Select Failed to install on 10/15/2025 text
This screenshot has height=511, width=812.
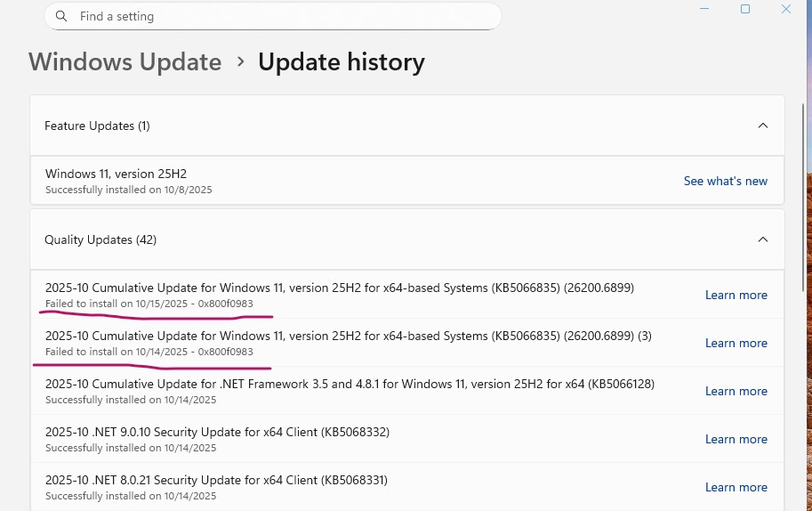coord(149,304)
